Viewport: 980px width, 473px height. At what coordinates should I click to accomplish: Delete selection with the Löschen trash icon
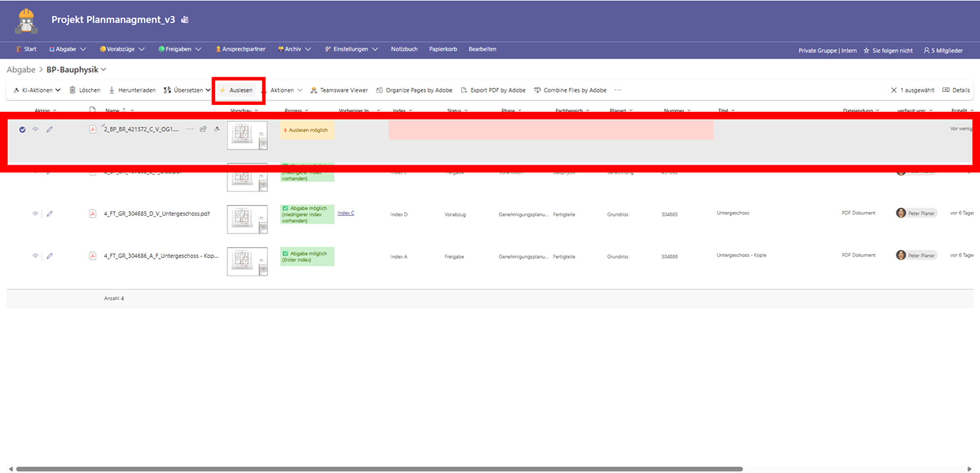85,90
